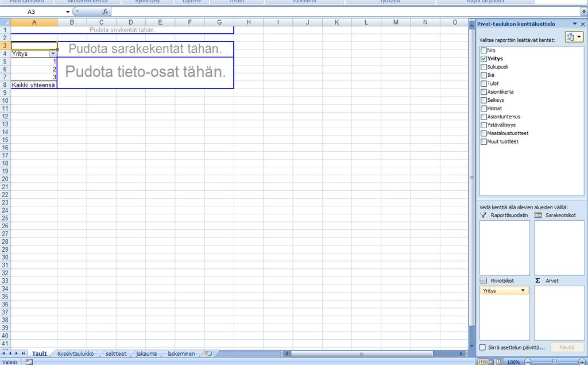Open the field list pane options arrow
This screenshot has height=365, width=588.
pos(574,24)
